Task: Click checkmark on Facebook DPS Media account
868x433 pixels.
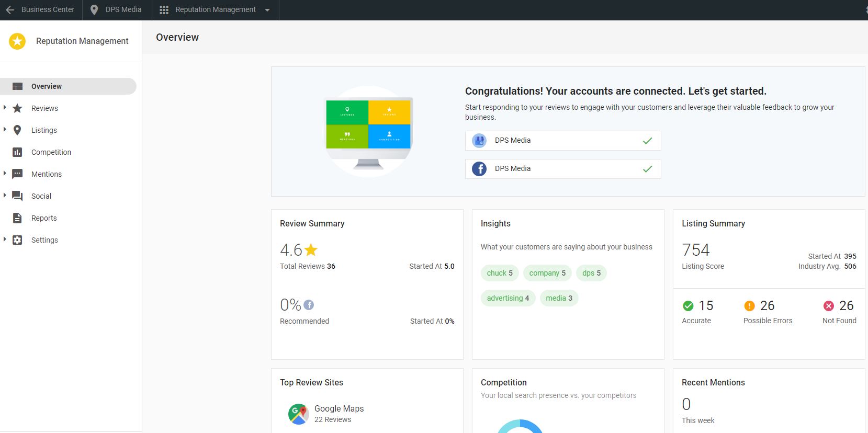Action: (x=647, y=169)
